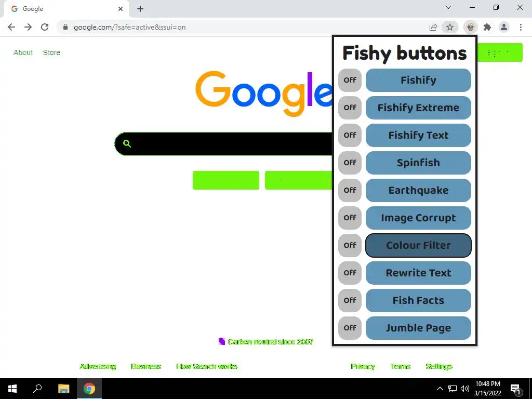The height and width of the screenshot is (399, 532).
Task: Toggle the Fishify off switch
Action: (350, 80)
